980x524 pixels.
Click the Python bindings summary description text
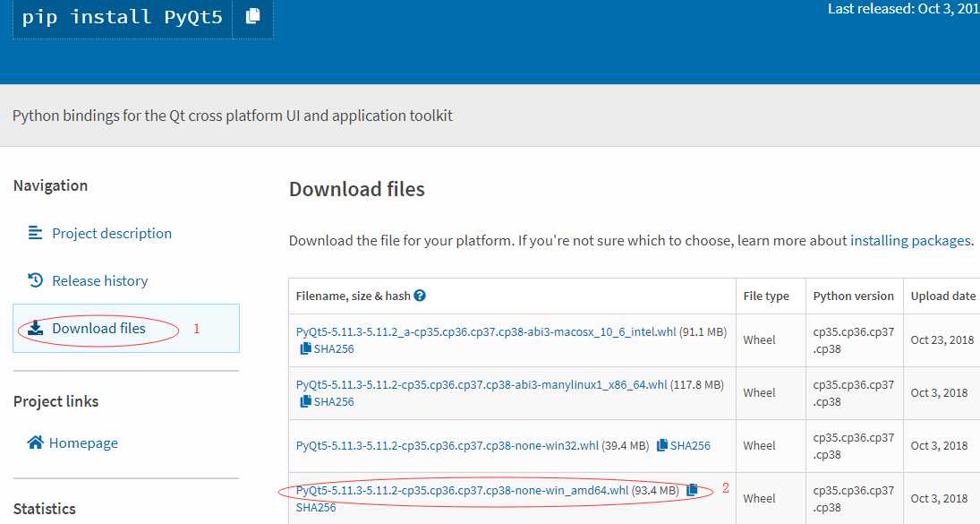233,116
